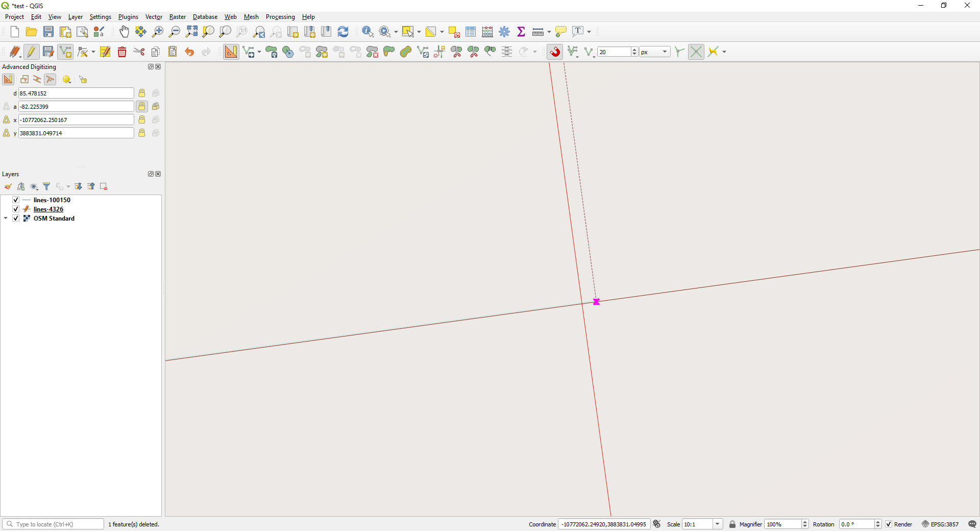Select the Split Features tool
The image size is (980, 531).
tap(456, 52)
